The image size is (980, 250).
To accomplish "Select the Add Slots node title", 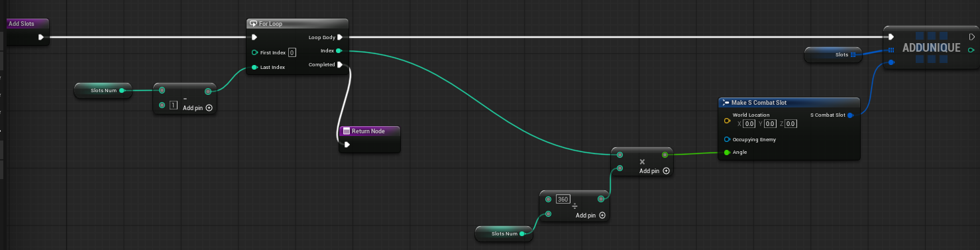I will point(21,24).
